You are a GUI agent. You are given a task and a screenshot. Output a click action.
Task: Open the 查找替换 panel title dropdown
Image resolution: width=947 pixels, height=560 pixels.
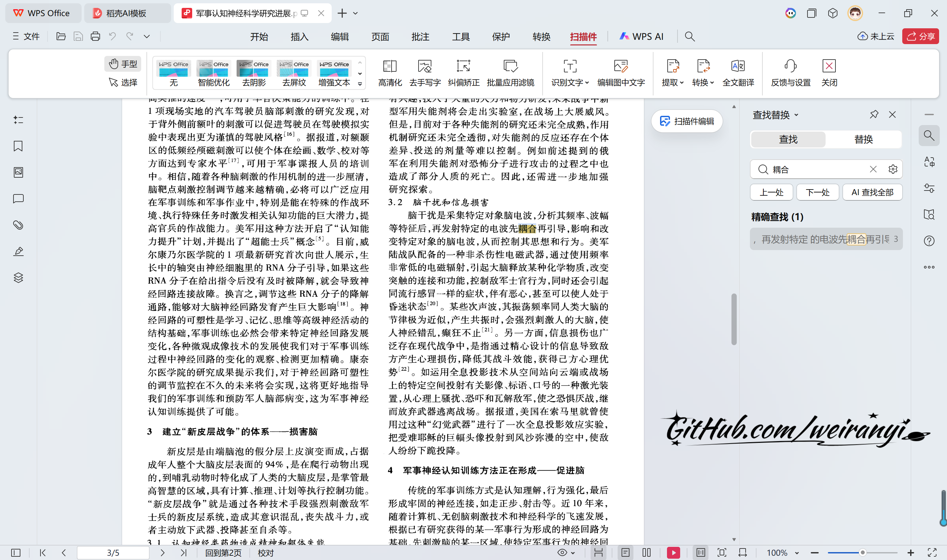796,115
